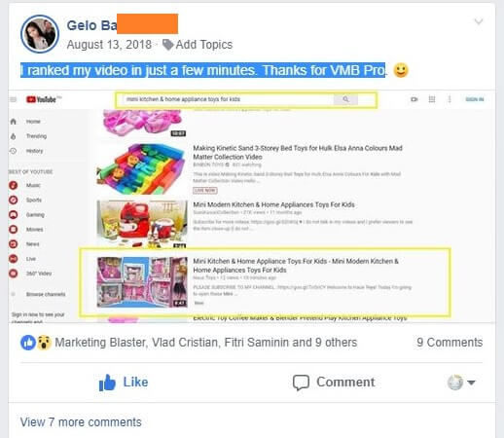504x438 pixels.
Task: Select Music in Best of YouTube
Action: click(x=33, y=185)
